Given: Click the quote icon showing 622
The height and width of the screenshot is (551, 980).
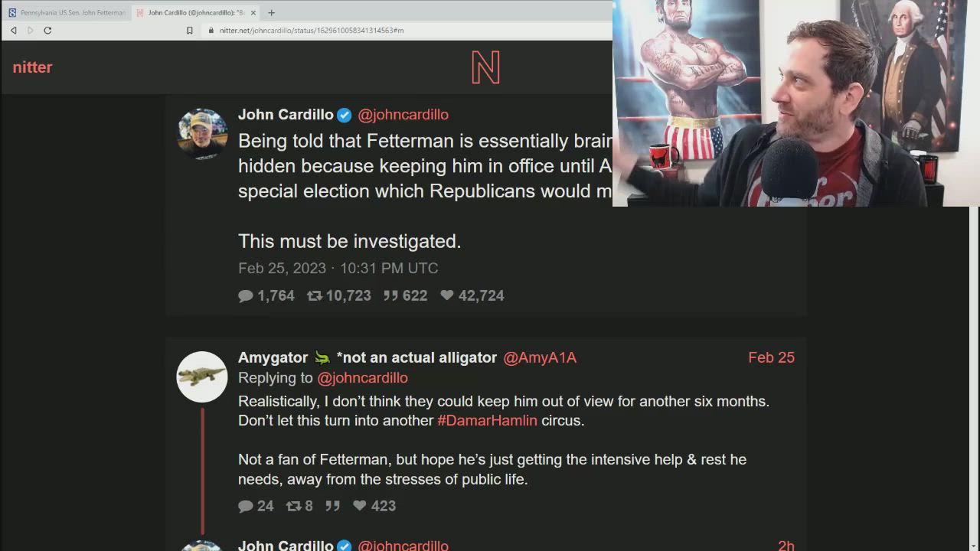Looking at the screenshot, I should tap(390, 295).
